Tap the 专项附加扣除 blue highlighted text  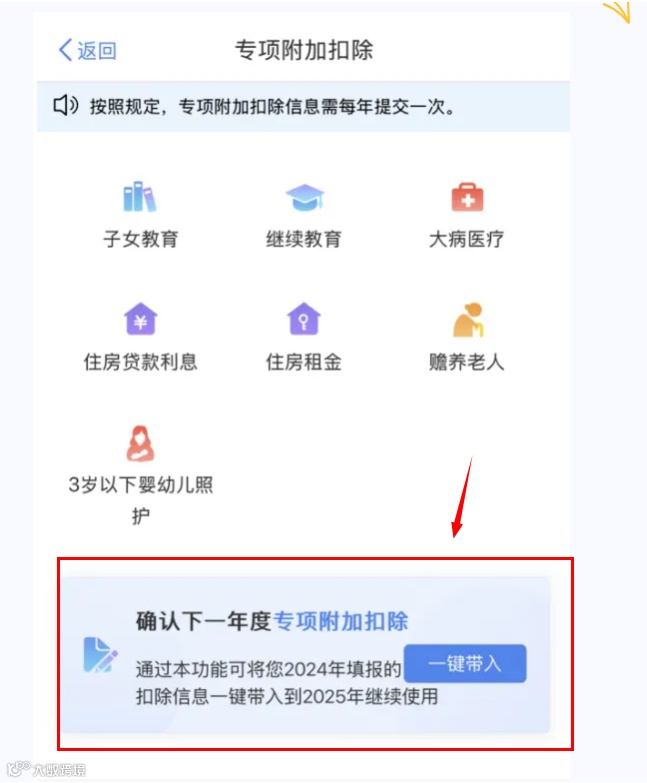[x=341, y=621]
